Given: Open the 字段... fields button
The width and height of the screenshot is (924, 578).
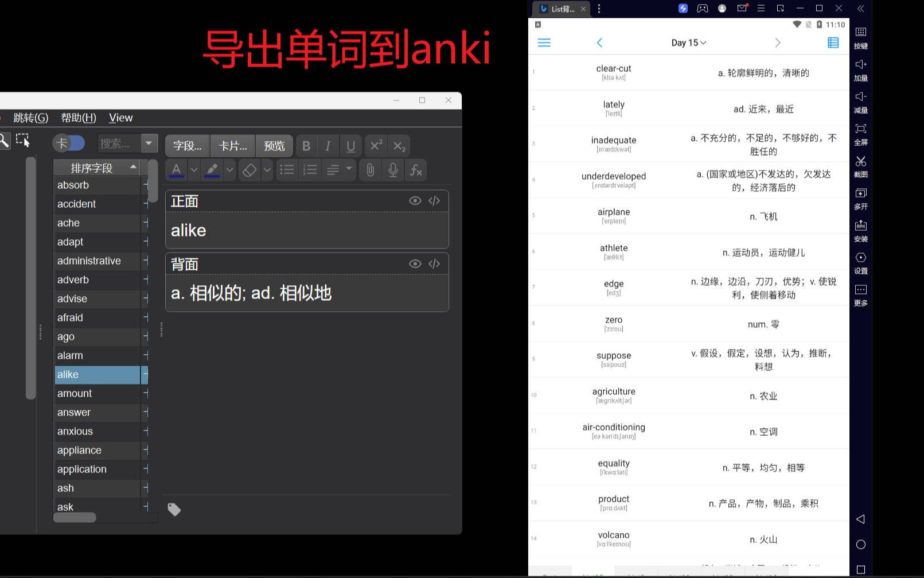Looking at the screenshot, I should click(x=188, y=146).
